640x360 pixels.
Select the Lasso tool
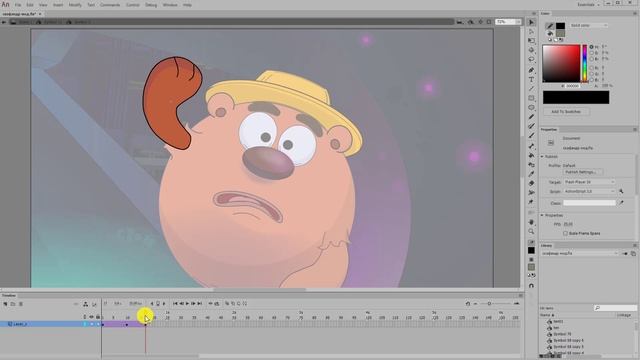(x=531, y=60)
